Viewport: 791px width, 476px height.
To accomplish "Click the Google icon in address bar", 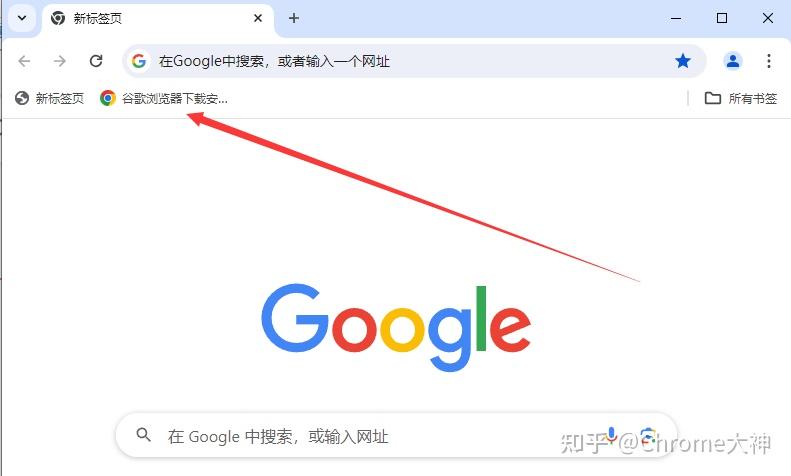I will (x=139, y=61).
